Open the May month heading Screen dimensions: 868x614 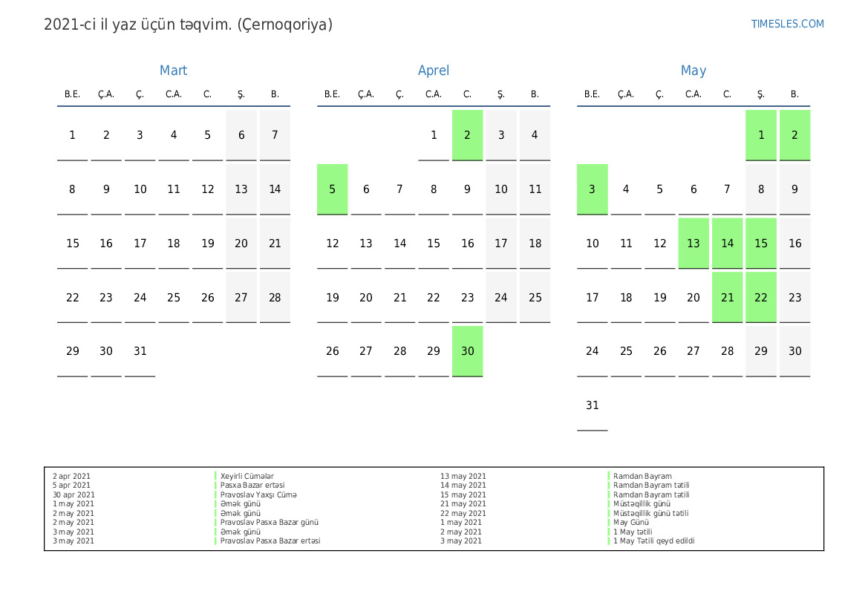694,71
